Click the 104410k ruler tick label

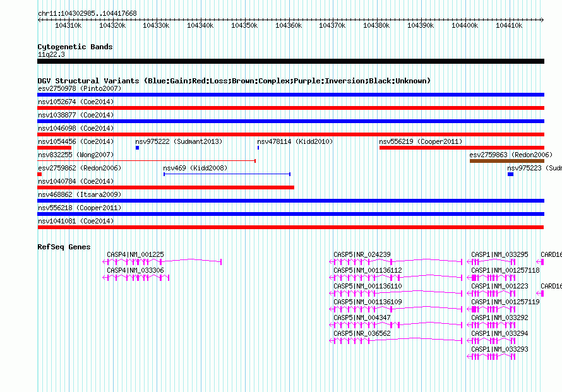tap(509, 25)
